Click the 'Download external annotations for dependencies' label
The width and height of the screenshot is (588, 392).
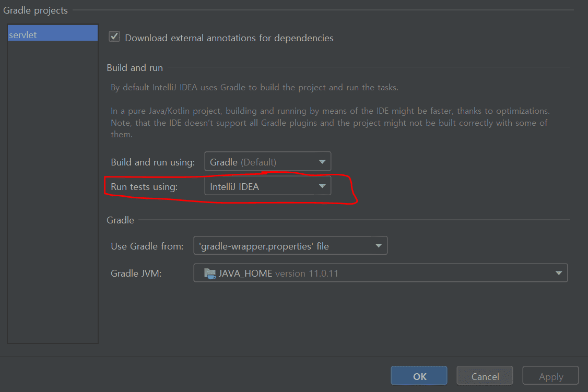click(229, 38)
